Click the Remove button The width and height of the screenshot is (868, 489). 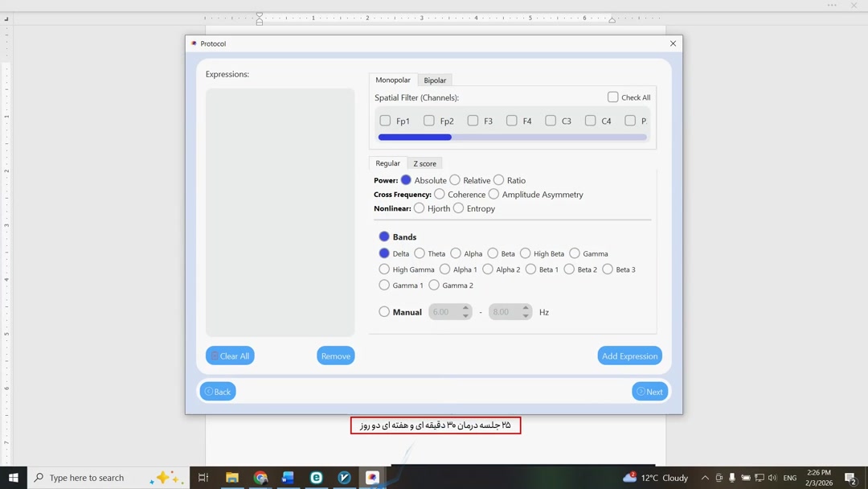335,355
